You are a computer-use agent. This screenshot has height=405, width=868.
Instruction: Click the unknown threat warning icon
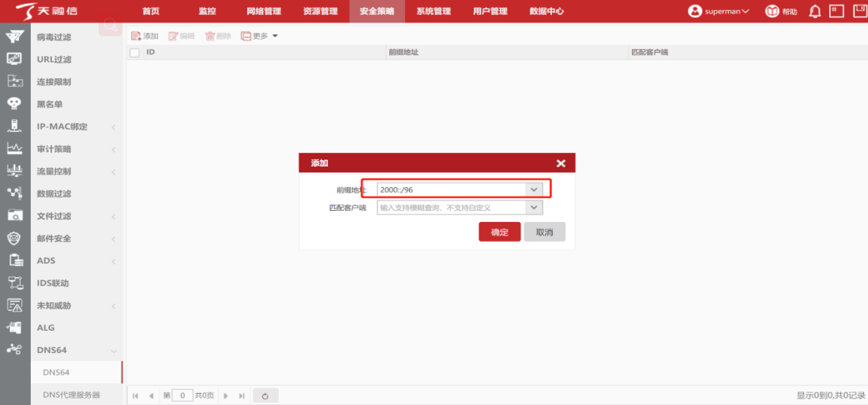(x=15, y=305)
